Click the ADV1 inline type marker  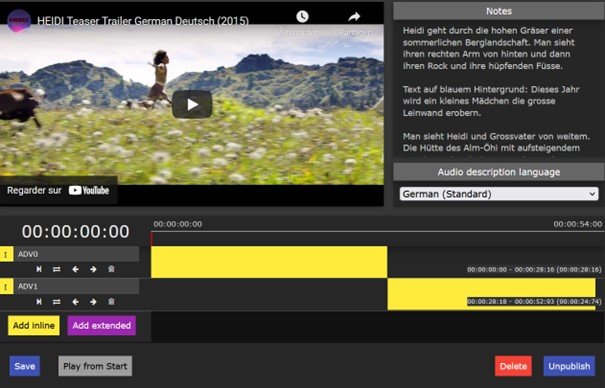point(7,287)
